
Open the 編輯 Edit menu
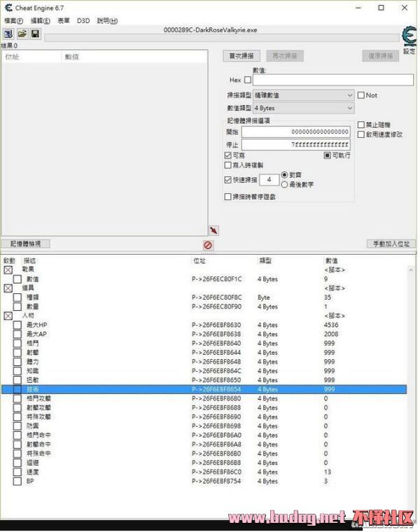click(x=41, y=21)
